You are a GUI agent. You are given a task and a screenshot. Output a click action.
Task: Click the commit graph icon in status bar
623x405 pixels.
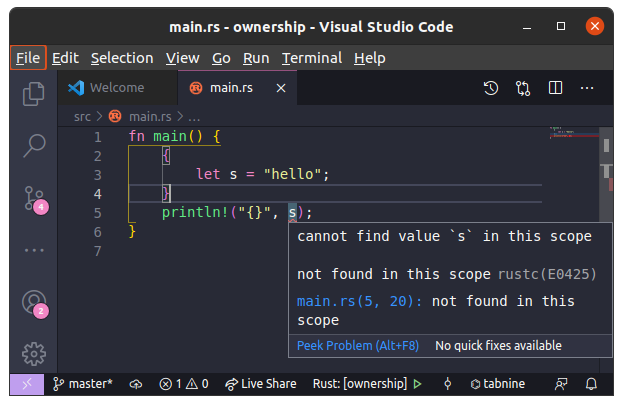point(447,384)
